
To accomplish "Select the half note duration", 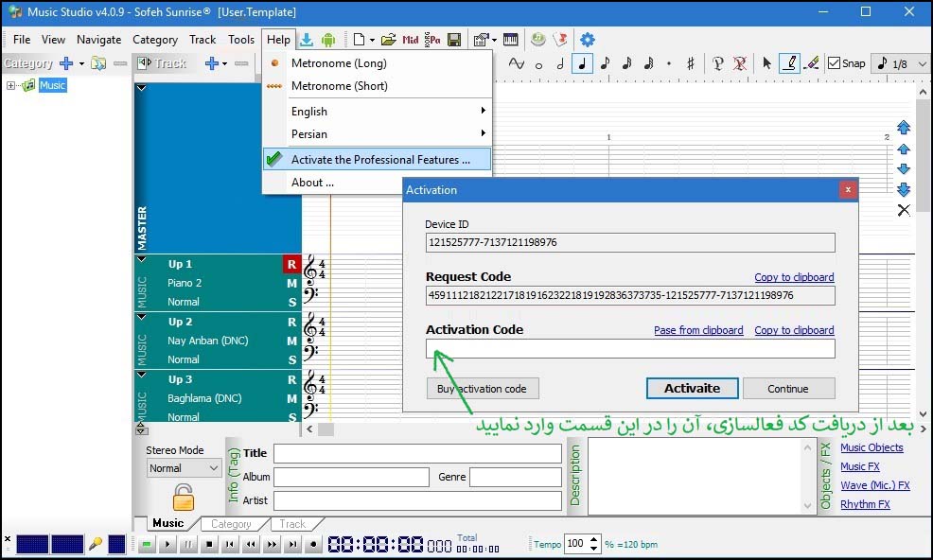I will pyautogui.click(x=560, y=63).
